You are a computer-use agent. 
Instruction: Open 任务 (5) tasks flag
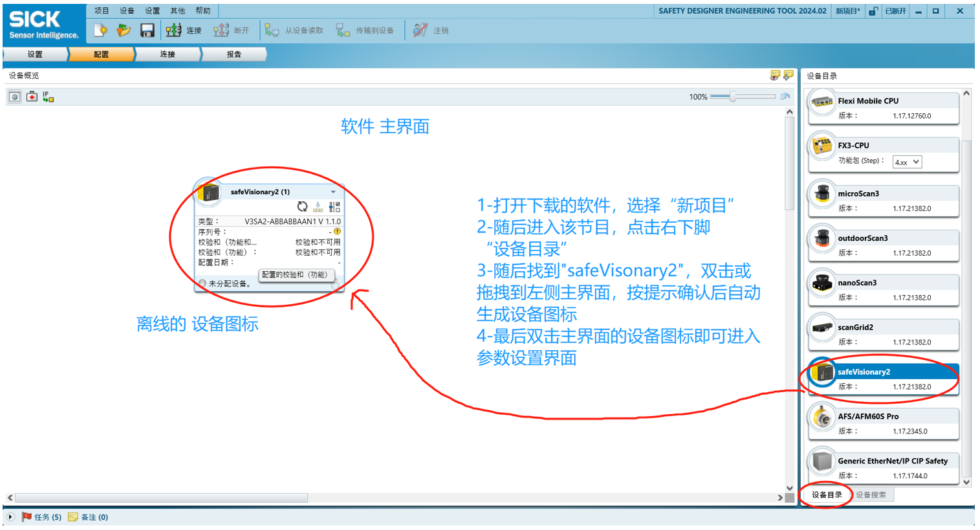42,517
